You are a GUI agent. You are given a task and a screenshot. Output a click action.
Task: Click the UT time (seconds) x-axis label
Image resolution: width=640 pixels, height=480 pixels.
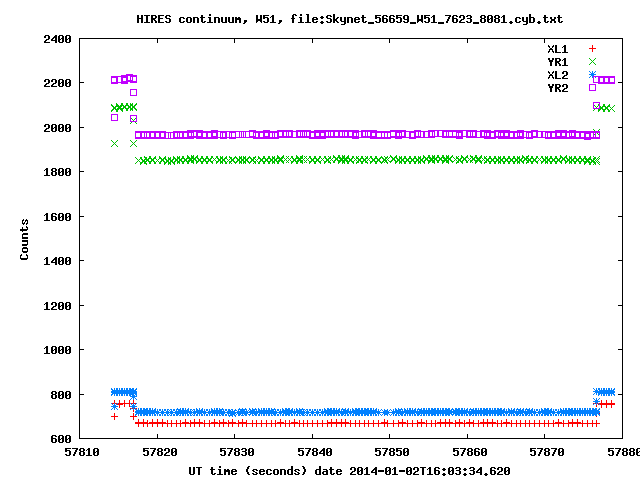click(349, 471)
